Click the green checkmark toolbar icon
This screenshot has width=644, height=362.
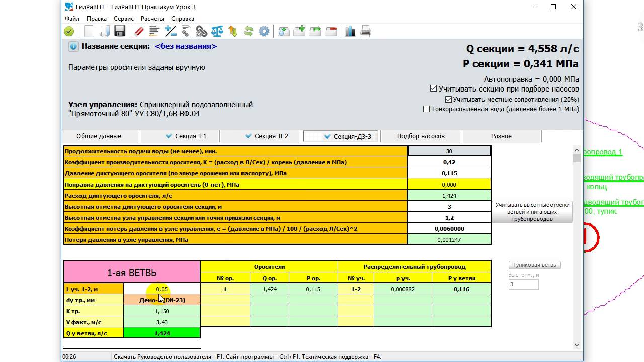tap(69, 31)
